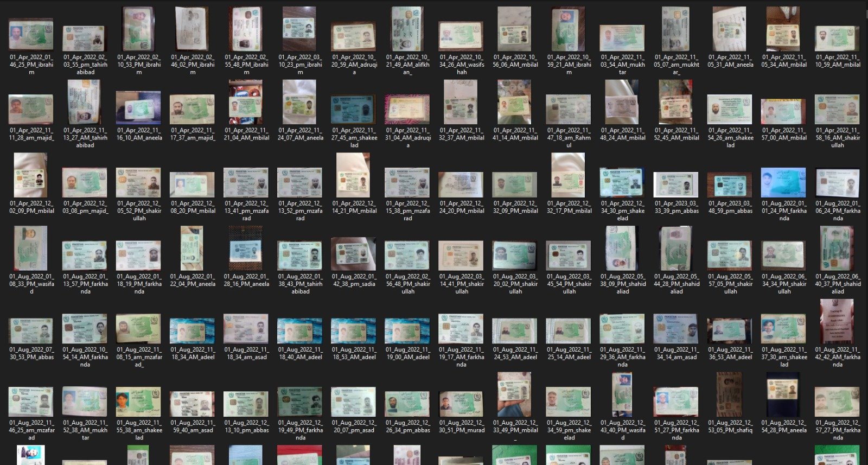This screenshot has width=868, height=465.
Task: Choose thumbnail 01_Apr_2022_11_58_16_AM_shakirullah
Action: (837, 110)
